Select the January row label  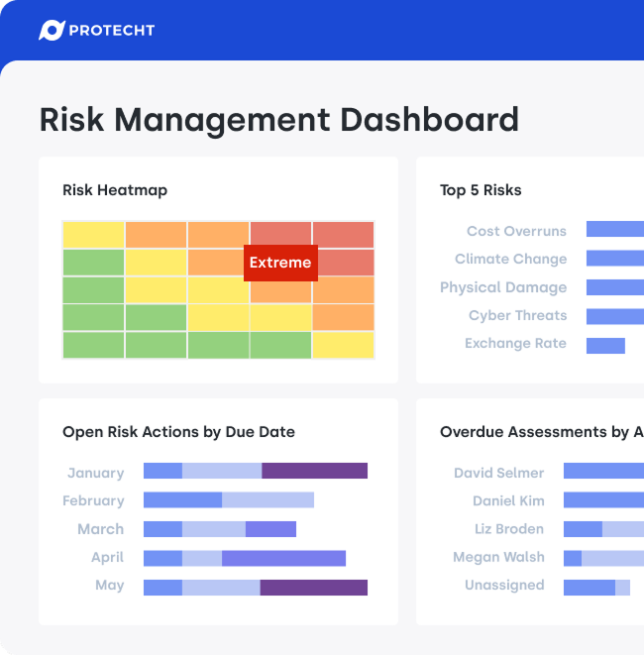pos(96,473)
